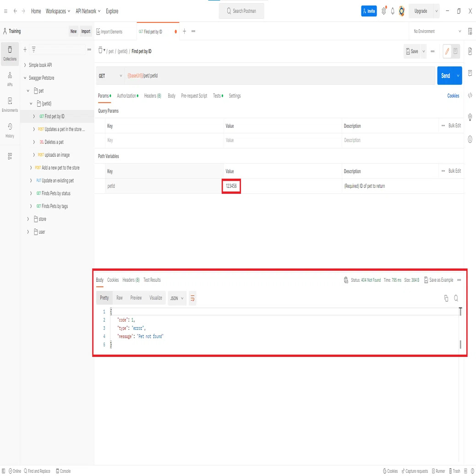Copy the response body with the copy icon

(446, 298)
